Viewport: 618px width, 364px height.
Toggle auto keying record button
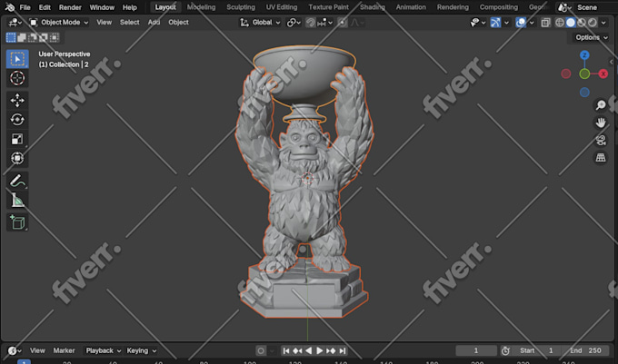(261, 350)
